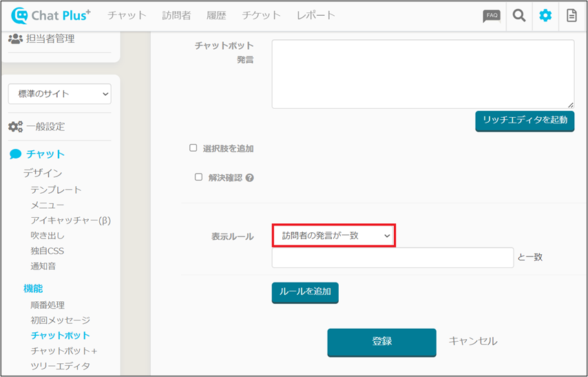Enable the 選択肢を追加 checkbox
This screenshot has width=588, height=377.
point(193,148)
